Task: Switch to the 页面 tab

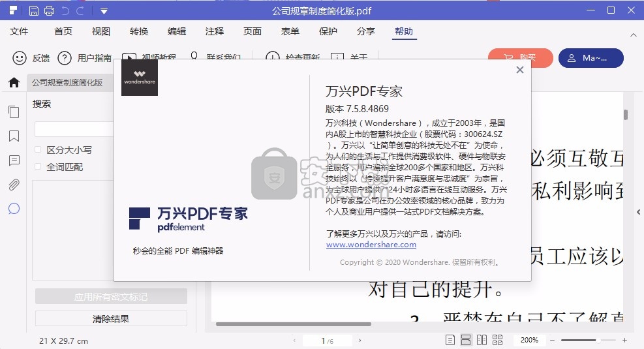Action: [x=252, y=31]
